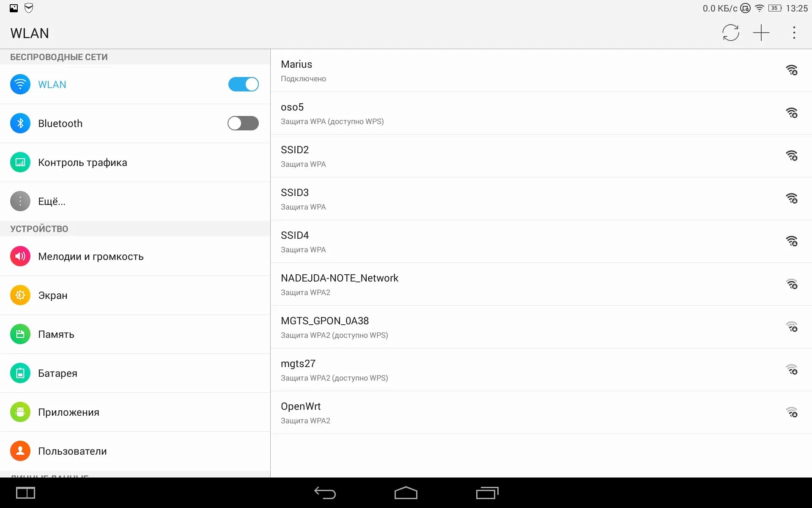Click the grey Ещё dots icon

coord(20,201)
